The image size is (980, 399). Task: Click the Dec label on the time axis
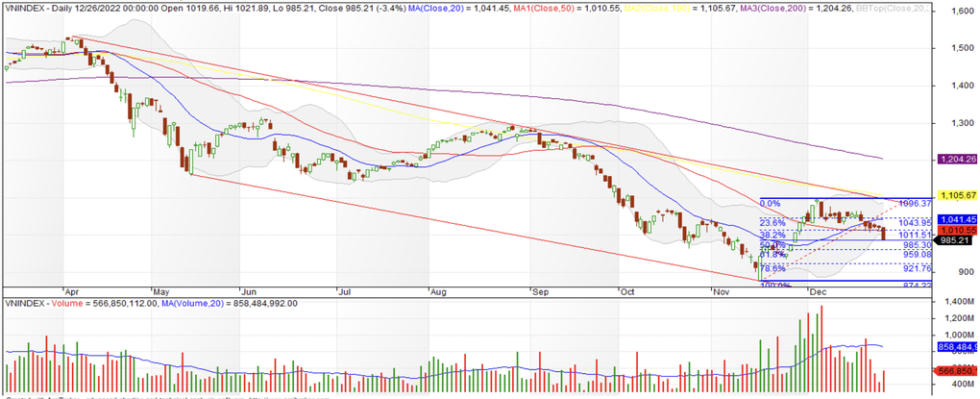tap(817, 290)
